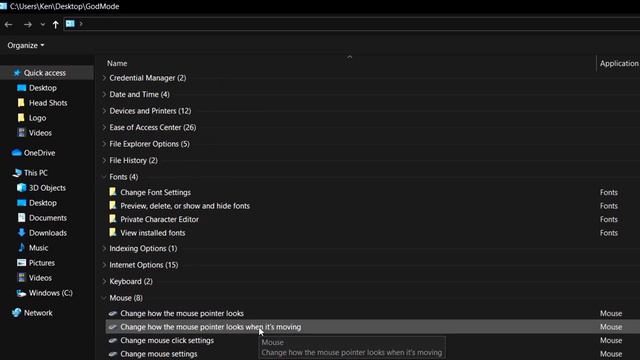Expand Keyboard group

[104, 282]
